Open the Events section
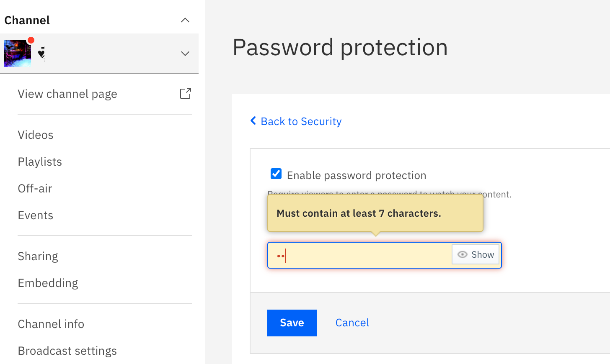 coord(36,215)
